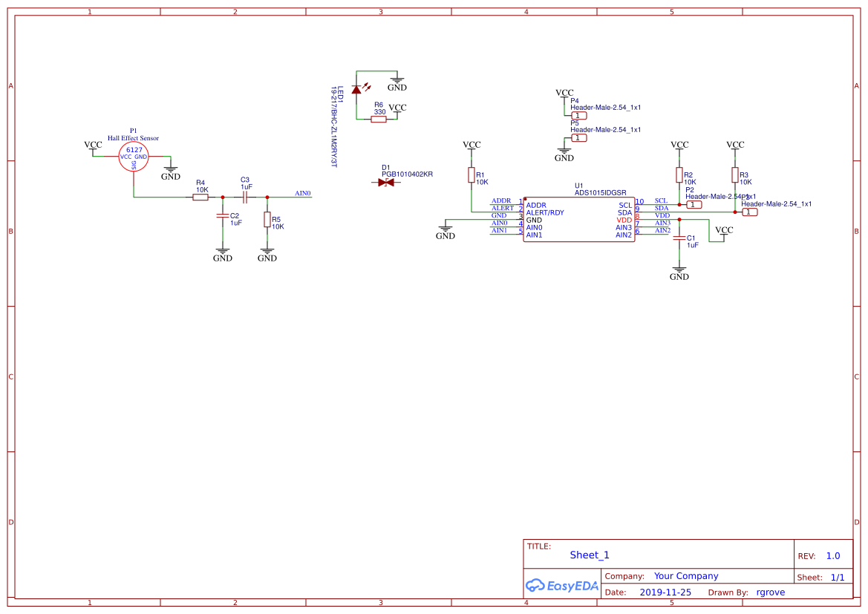Click the rgrove Drawn By text
Image resolution: width=868 pixels, height=614 pixels.
point(770,592)
